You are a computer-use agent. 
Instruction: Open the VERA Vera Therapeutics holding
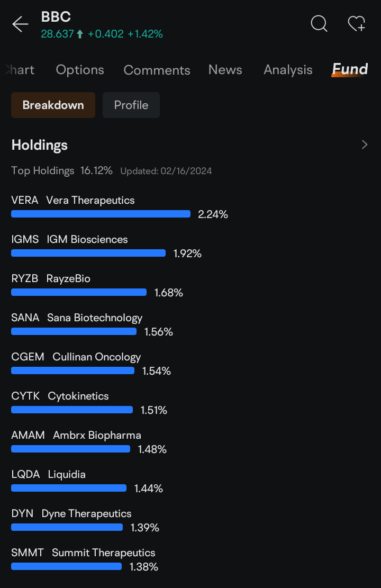point(120,207)
